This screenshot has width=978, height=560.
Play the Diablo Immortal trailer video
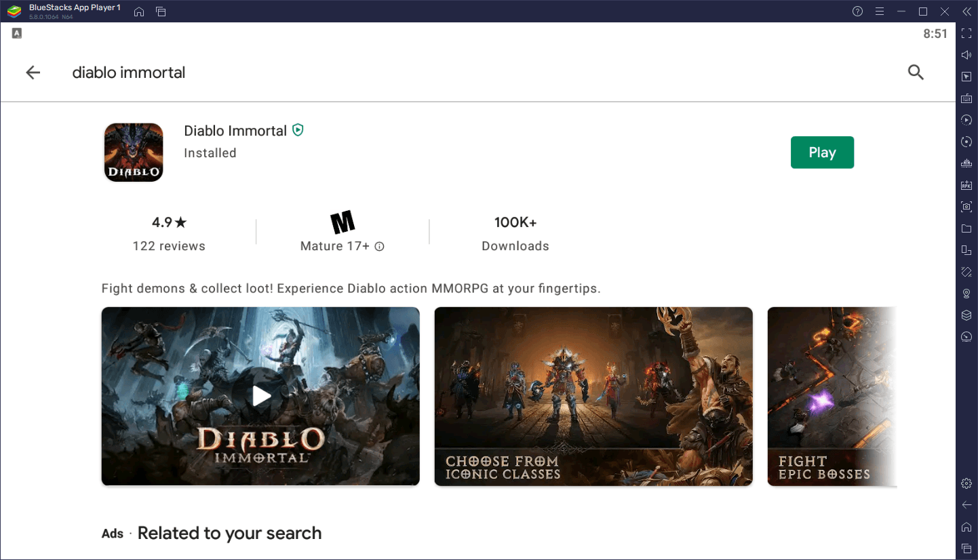pos(260,396)
